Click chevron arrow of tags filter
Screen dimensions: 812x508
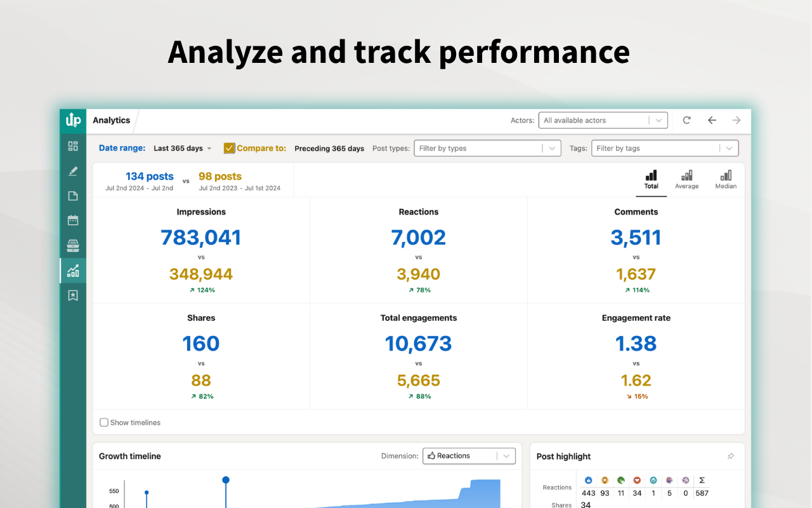[730, 148]
